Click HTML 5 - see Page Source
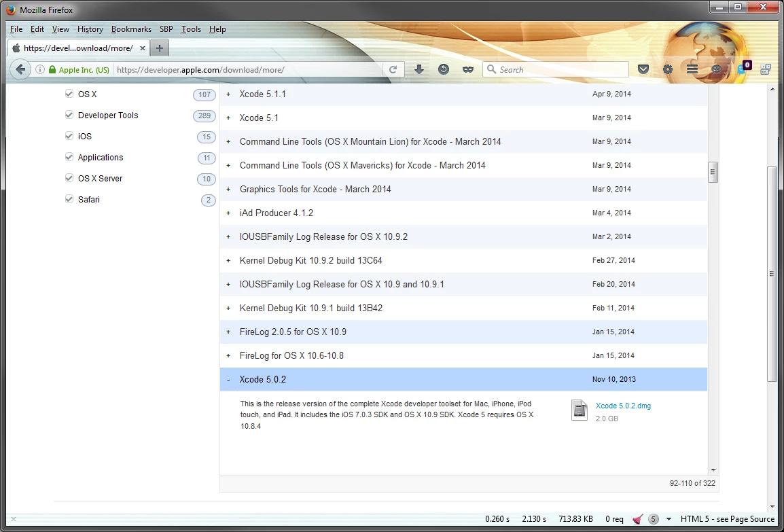Viewport: 784px width, 532px height. coord(728,519)
